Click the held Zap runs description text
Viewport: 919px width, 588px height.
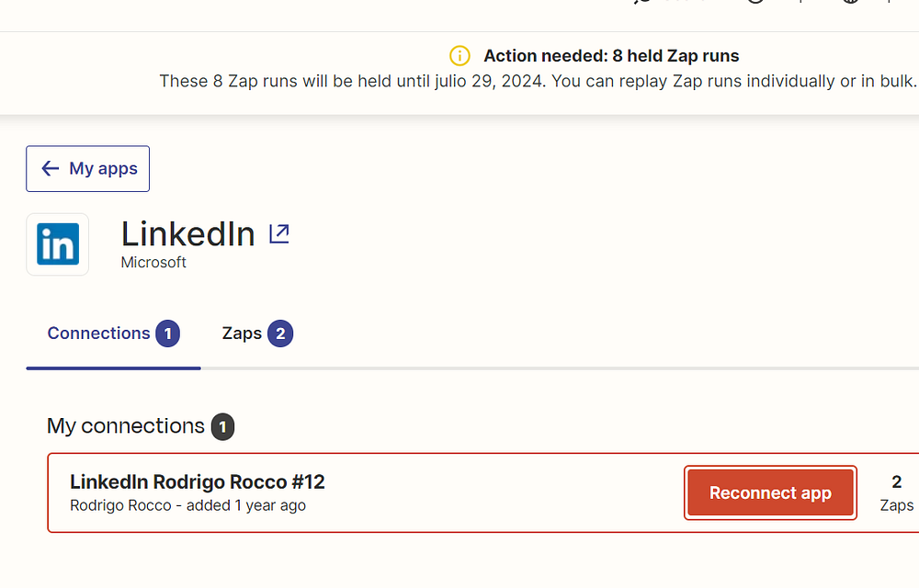(538, 81)
